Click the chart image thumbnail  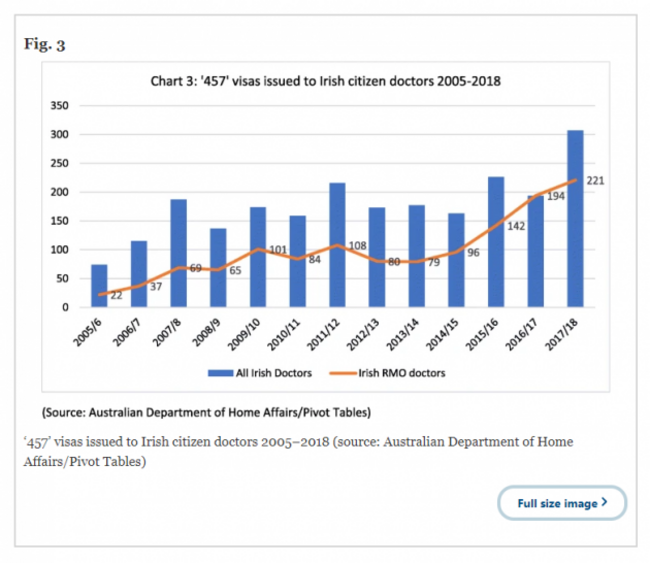[325, 227]
